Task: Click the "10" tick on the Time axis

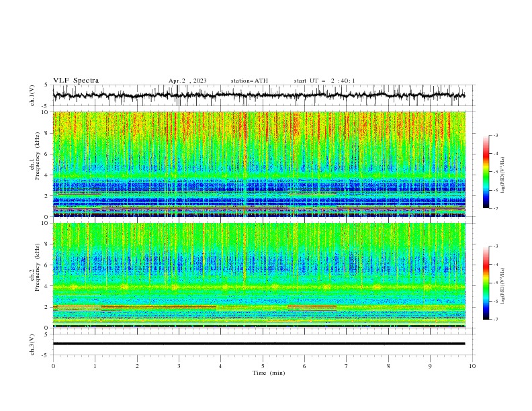Action: (472, 366)
